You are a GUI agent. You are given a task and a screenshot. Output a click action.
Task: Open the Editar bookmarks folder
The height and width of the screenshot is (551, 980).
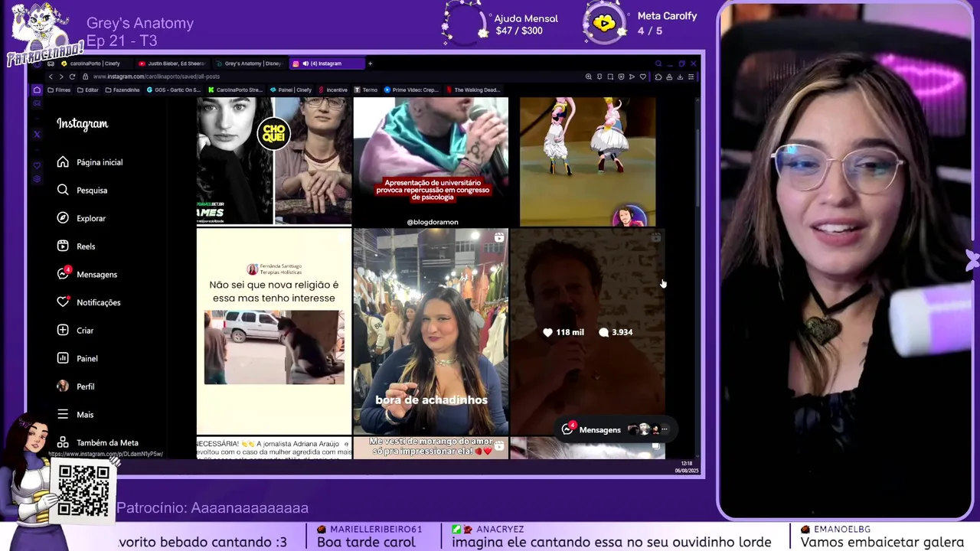87,90
